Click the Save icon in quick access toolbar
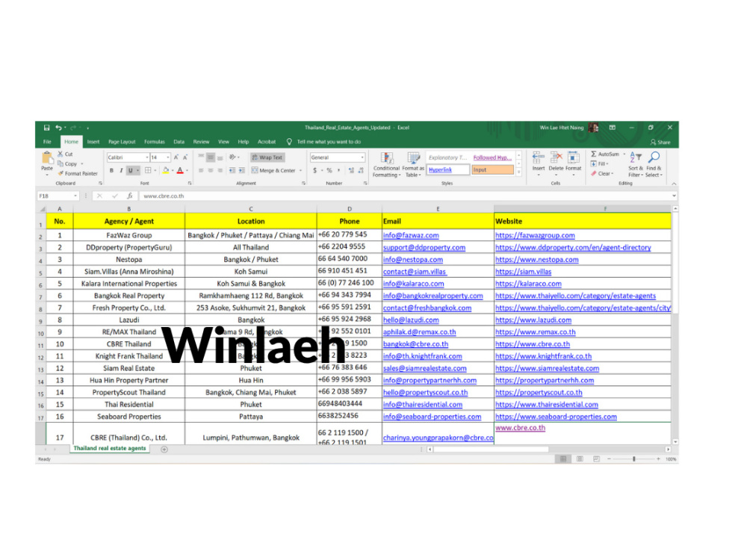 click(x=46, y=128)
